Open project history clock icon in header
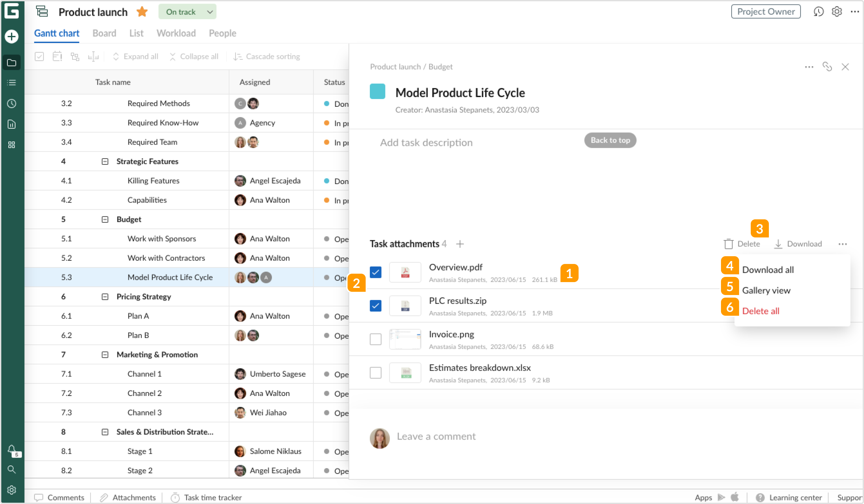 click(818, 12)
